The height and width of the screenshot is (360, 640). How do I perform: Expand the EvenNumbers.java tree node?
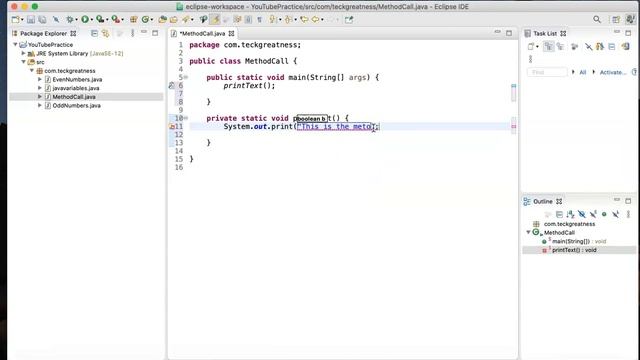pos(40,79)
